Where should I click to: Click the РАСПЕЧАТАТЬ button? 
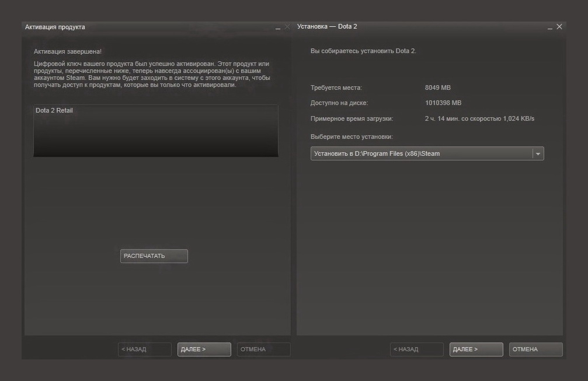coord(154,256)
